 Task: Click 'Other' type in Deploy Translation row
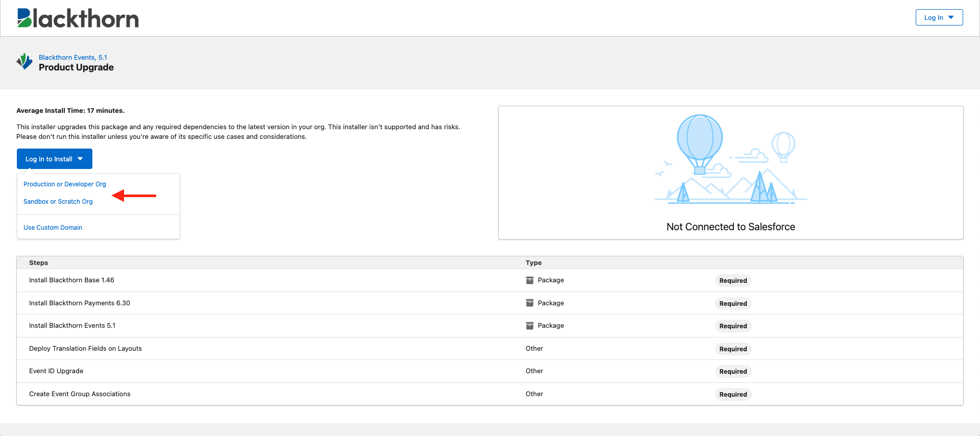click(534, 349)
